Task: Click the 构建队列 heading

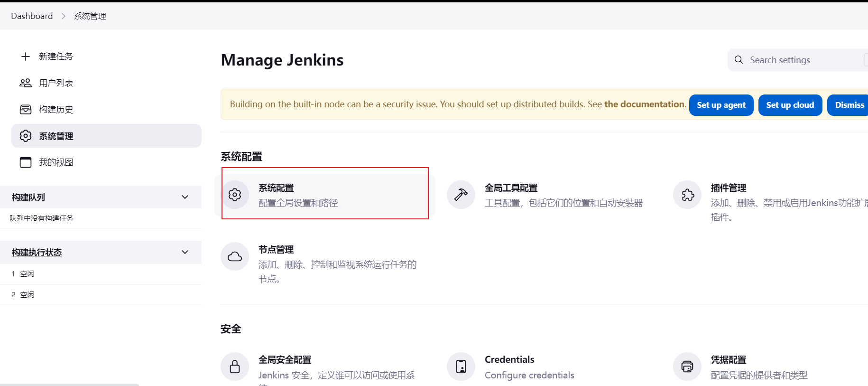Action: [x=28, y=198]
